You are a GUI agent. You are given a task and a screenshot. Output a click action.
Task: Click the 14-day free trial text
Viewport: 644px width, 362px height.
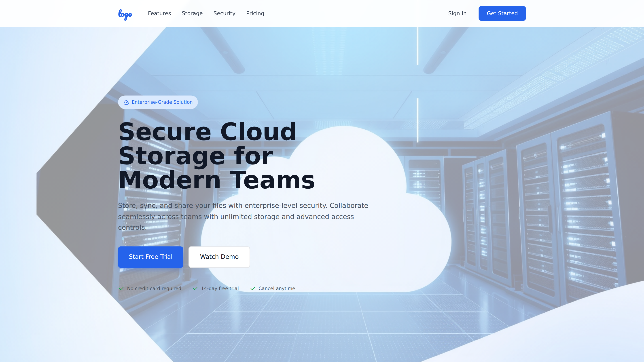click(220, 288)
